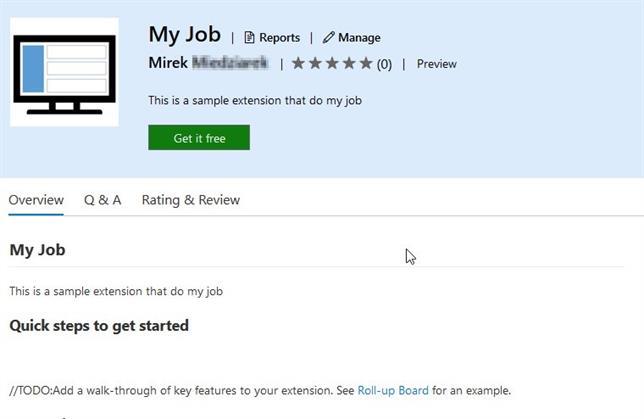Go to the Rating & Review tab
Image resolution: width=644 pixels, height=419 pixels.
[x=191, y=200]
